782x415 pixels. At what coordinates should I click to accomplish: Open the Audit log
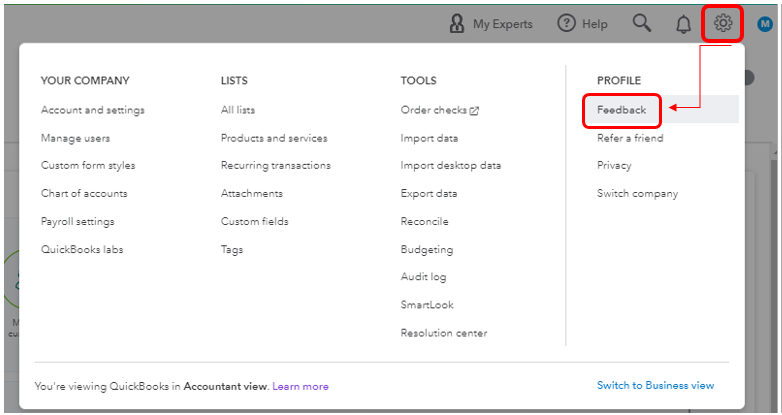(423, 277)
